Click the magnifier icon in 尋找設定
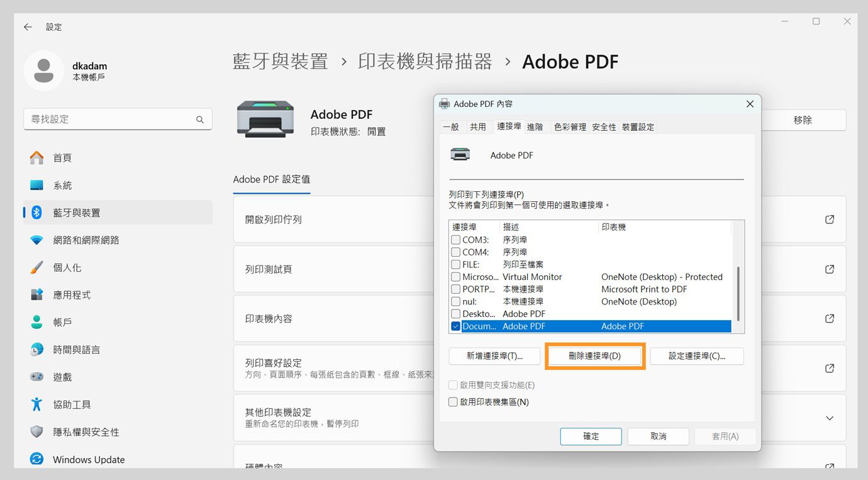Screen dimensions: 868x480 click(199, 119)
